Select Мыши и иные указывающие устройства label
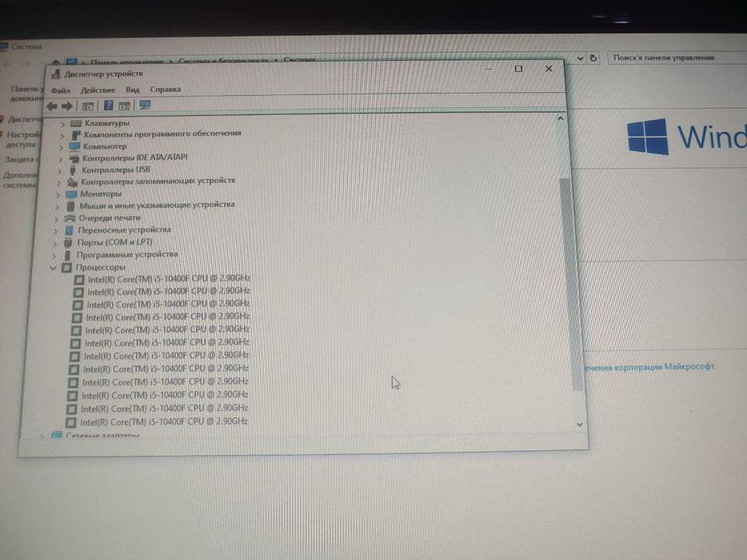The height and width of the screenshot is (560, 747). point(157,206)
